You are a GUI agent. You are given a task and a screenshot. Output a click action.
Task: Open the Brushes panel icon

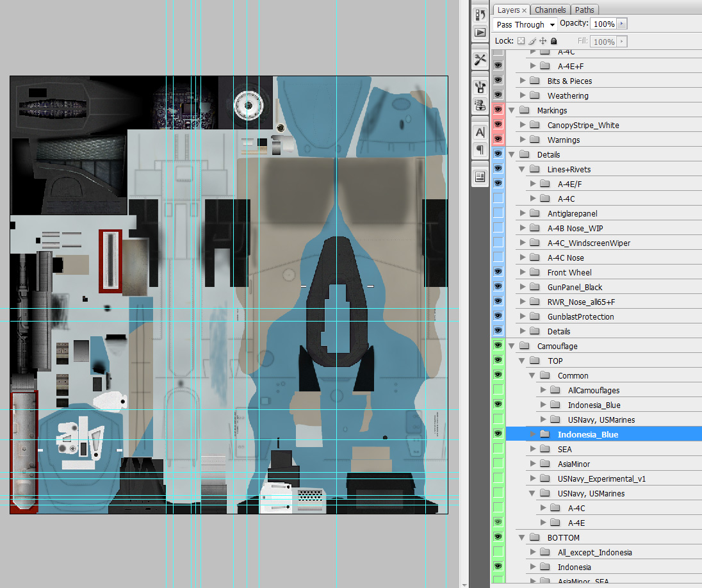click(480, 87)
